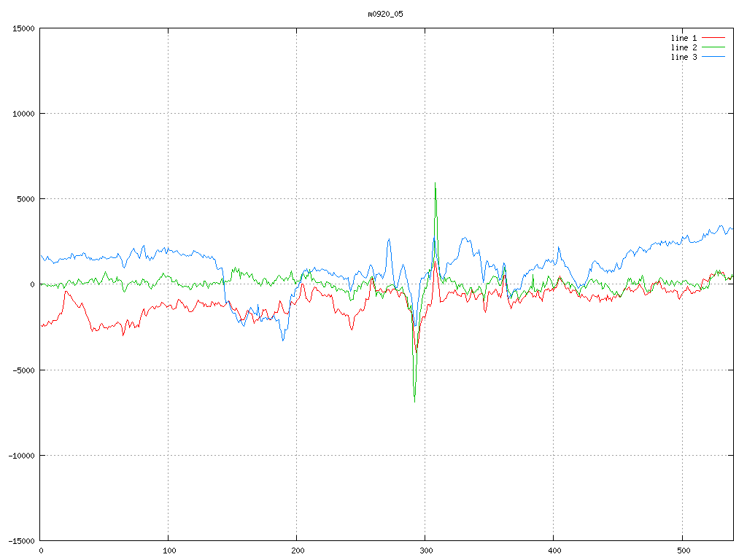
Task: Select the -10000 y-axis label
Action: point(20,455)
